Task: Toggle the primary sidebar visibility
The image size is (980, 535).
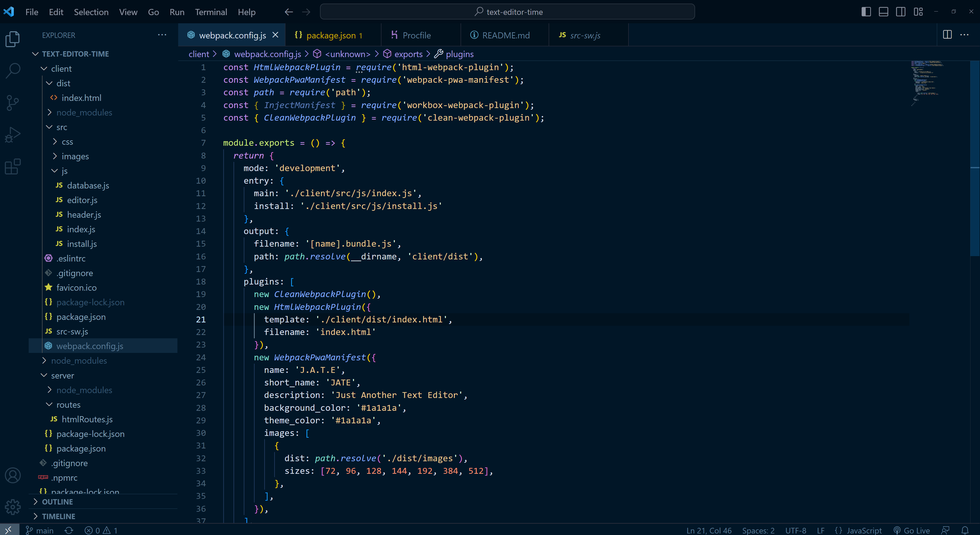Action: (x=866, y=12)
